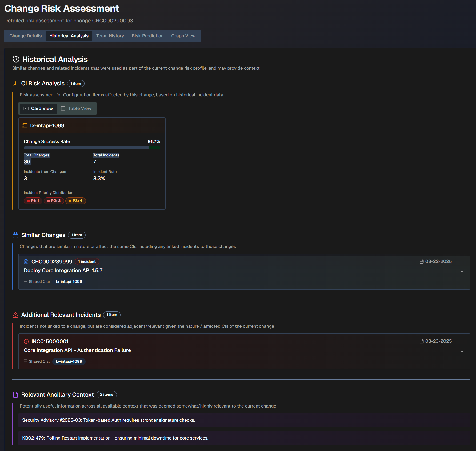Screen dimensions: 476x451
Task: Click the document icon beside Relevant Ancillary Context
Action: click(15, 394)
